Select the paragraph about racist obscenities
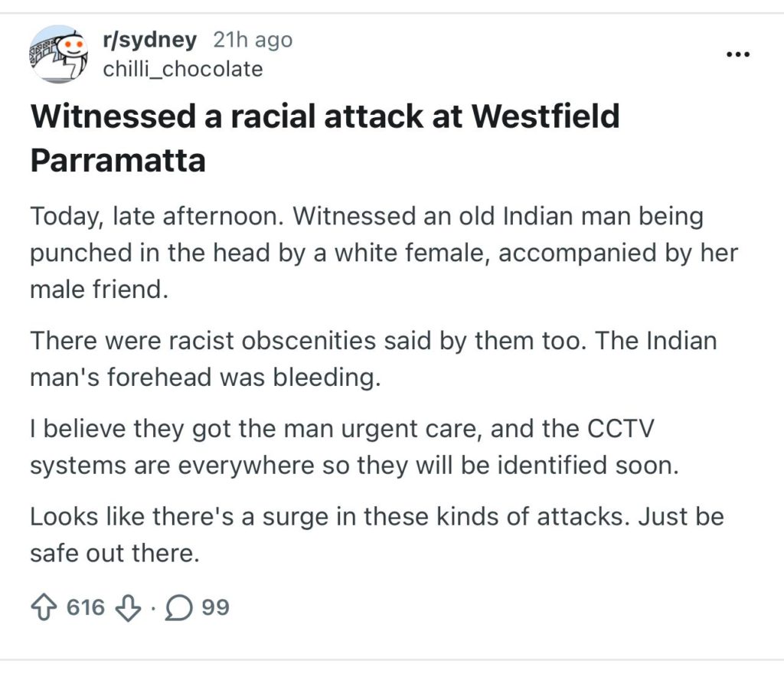The image size is (784, 690). [367, 359]
